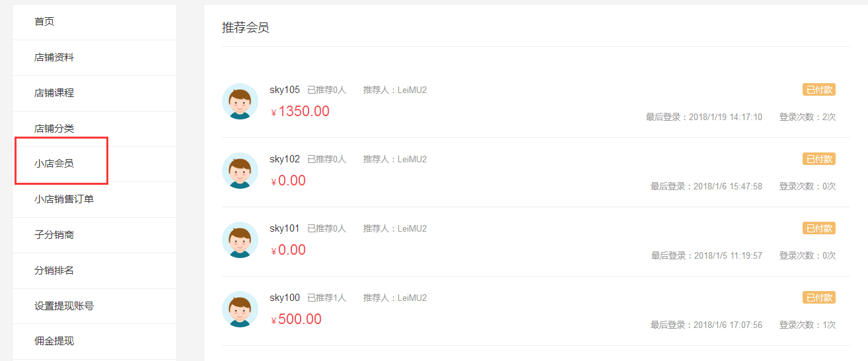Click sky105's avatar icon
Screen dimensions: 868x361
click(x=240, y=102)
